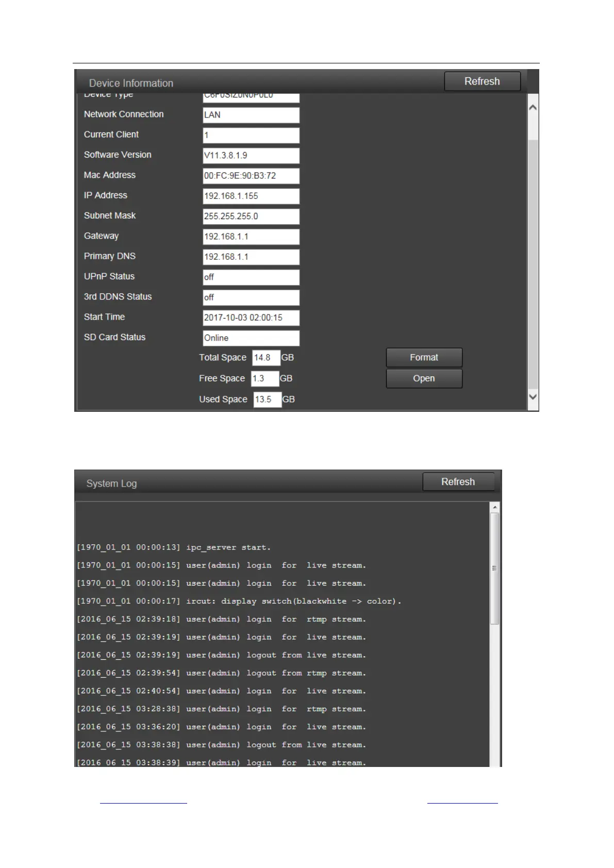This screenshot has width=614, height=868.
Task: Click log entry at 2016_06_15 02:40:54
Action: coord(221,691)
